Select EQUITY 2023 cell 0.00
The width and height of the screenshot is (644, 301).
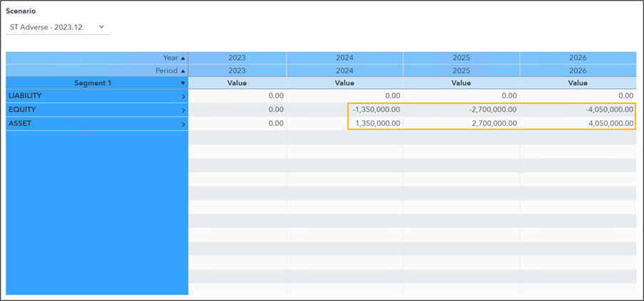(x=238, y=110)
